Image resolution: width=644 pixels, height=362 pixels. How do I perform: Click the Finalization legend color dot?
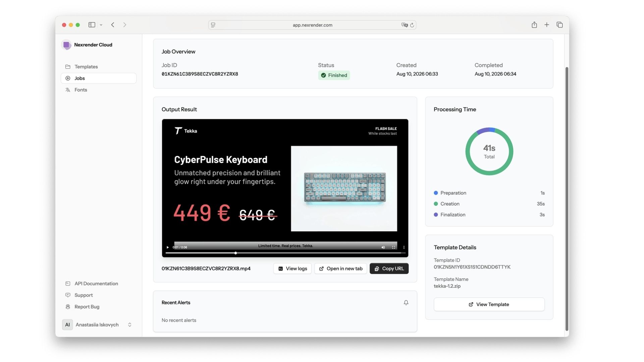436,215
